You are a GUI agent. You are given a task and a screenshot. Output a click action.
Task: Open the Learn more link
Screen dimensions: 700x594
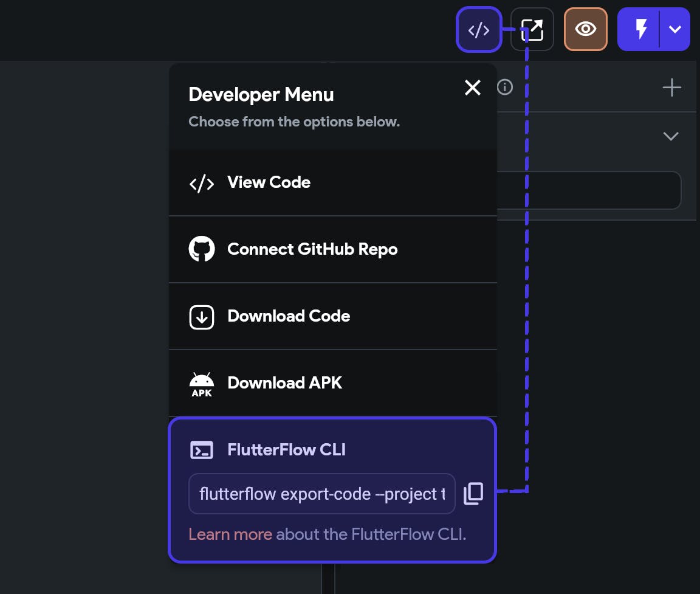pos(230,534)
